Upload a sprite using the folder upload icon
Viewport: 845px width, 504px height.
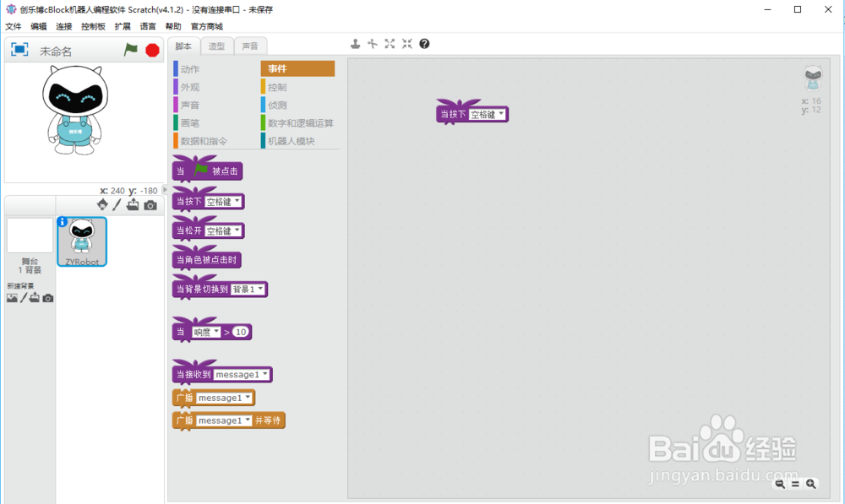click(x=134, y=205)
